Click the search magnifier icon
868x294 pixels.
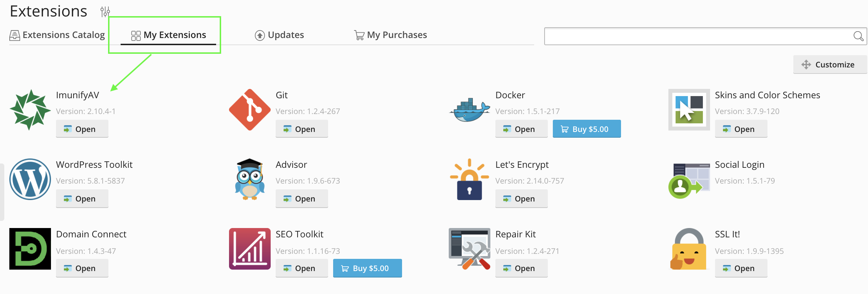(858, 36)
